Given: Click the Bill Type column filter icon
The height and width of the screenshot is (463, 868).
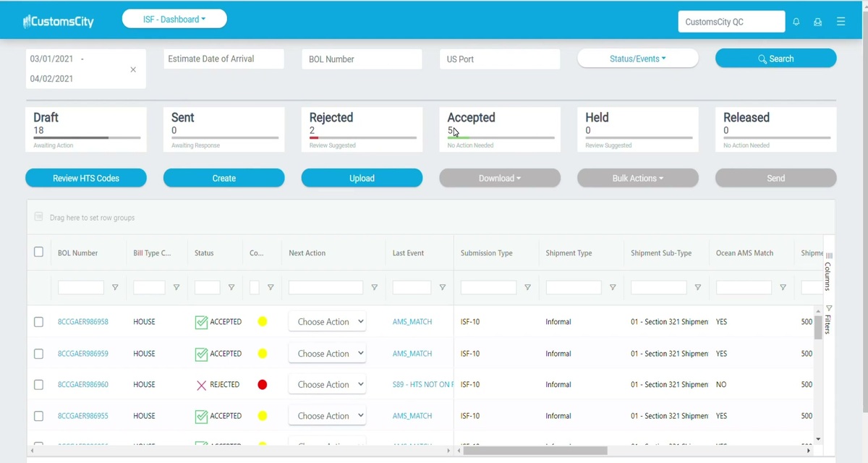Looking at the screenshot, I should tap(176, 287).
